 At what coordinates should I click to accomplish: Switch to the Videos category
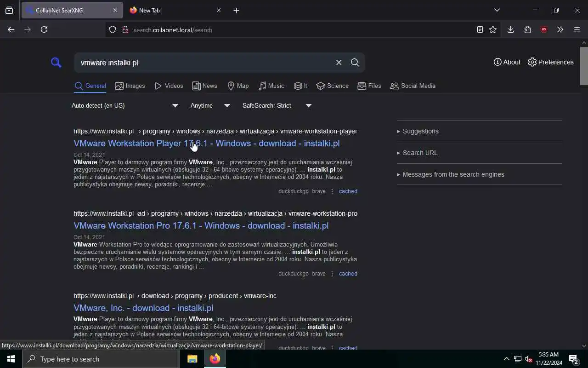tap(169, 86)
